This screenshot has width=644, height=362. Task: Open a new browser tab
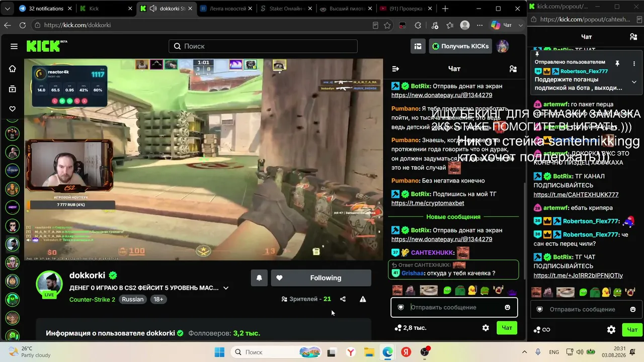tap(445, 9)
